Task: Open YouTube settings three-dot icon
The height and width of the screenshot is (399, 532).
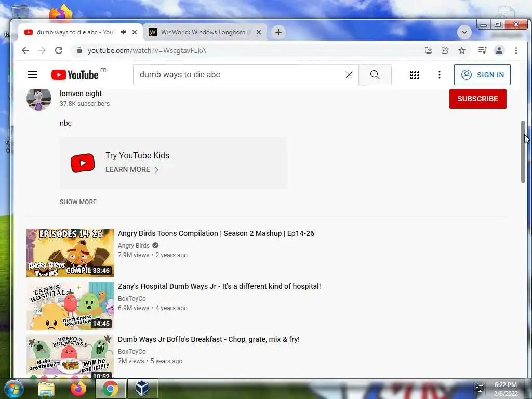Action: coord(440,75)
